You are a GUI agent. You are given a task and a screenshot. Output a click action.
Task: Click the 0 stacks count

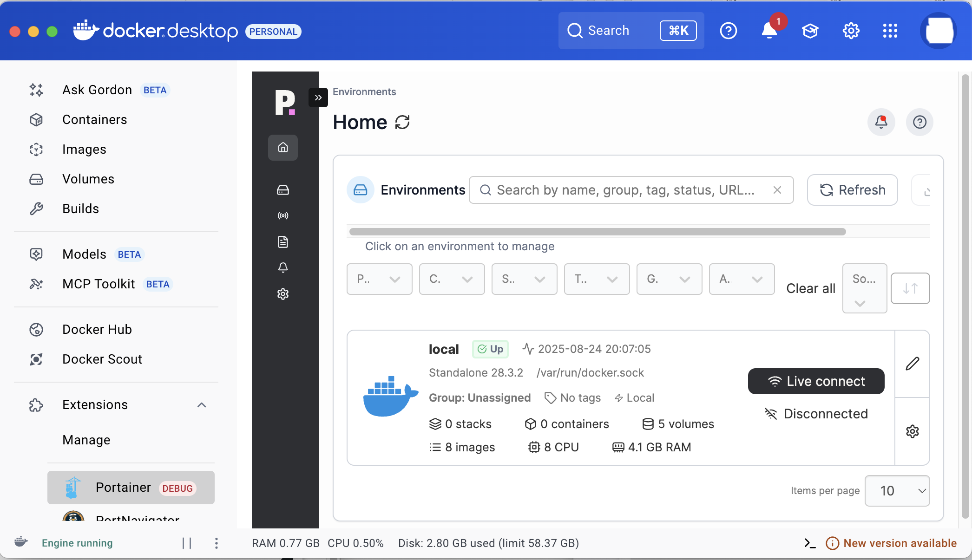460,424
